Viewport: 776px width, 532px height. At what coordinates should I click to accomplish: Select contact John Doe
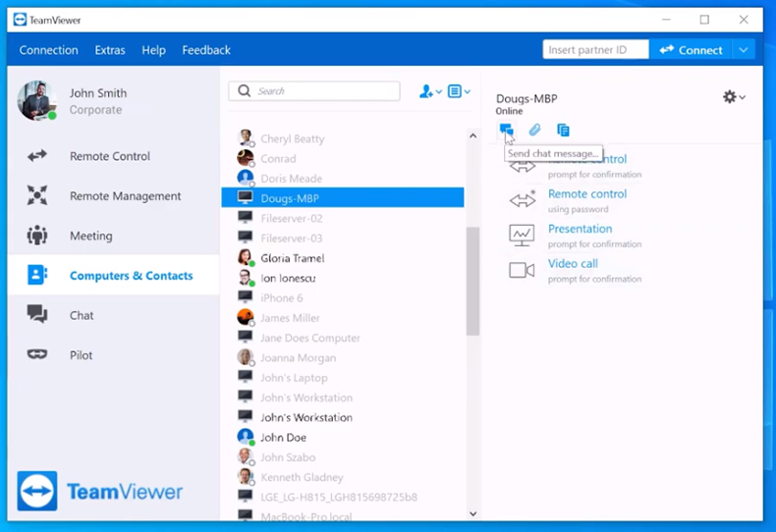coord(343,438)
